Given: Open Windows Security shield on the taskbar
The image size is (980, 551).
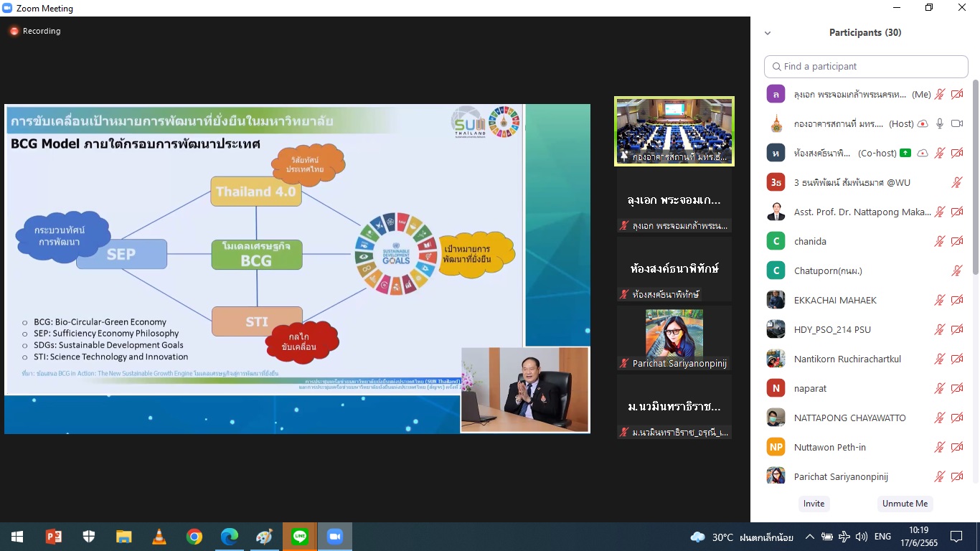Looking at the screenshot, I should tap(88, 537).
